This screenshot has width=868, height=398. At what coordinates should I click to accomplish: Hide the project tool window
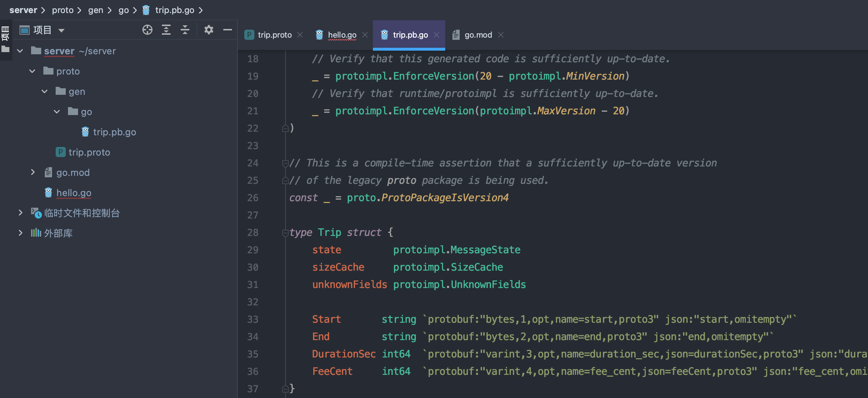[x=228, y=30]
